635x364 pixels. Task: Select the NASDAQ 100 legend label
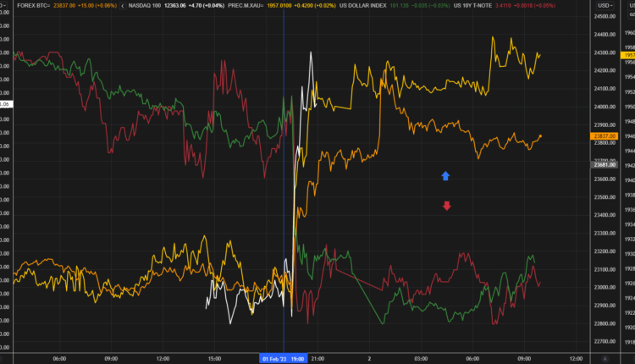(x=149, y=7)
